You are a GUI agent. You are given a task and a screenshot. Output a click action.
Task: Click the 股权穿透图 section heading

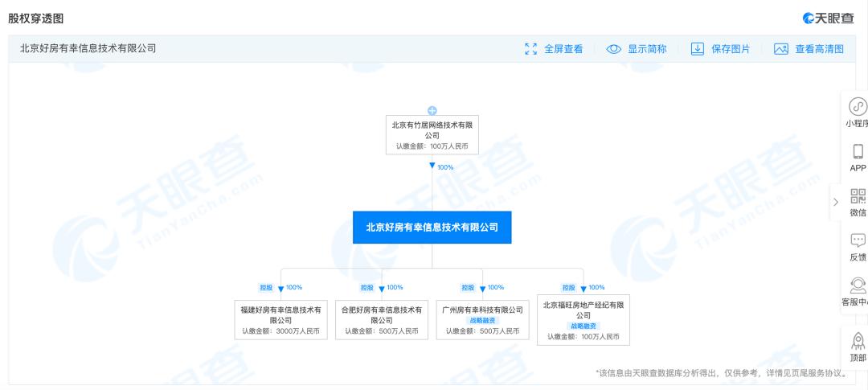[35, 18]
